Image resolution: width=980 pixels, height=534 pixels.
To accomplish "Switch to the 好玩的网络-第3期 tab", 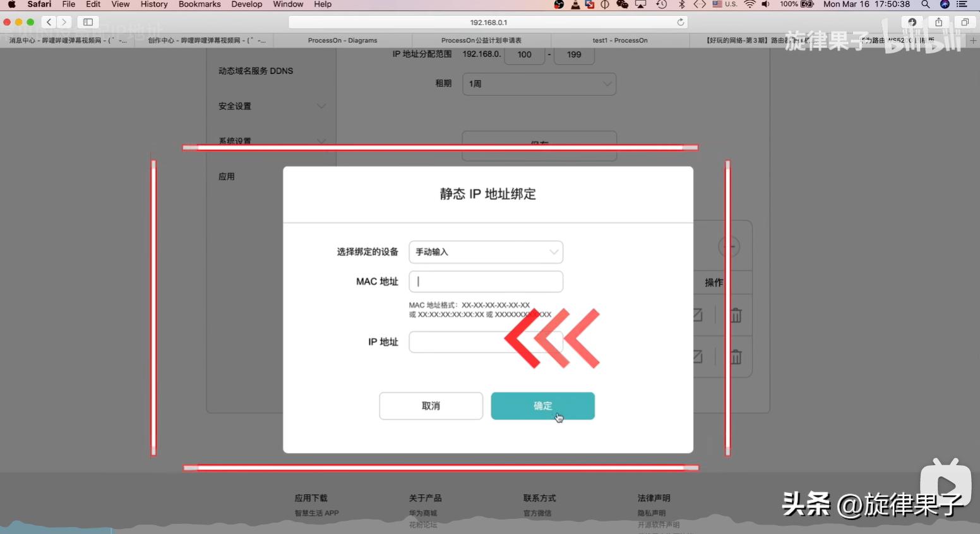I will pos(758,40).
